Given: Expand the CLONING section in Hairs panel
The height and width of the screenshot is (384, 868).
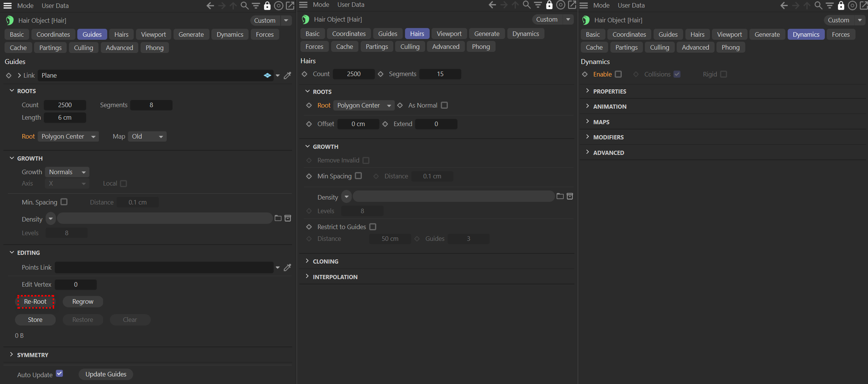Looking at the screenshot, I should pyautogui.click(x=307, y=261).
